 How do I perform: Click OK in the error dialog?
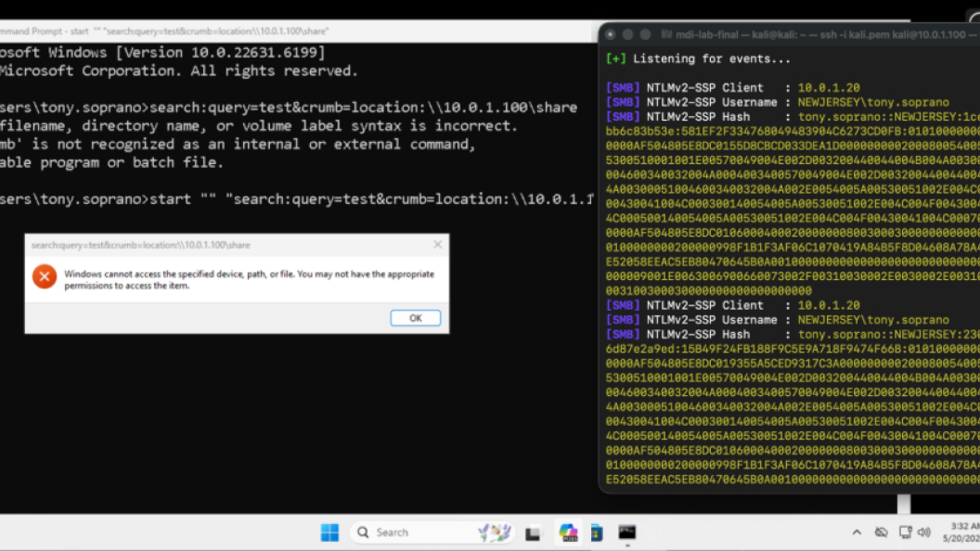[415, 318]
